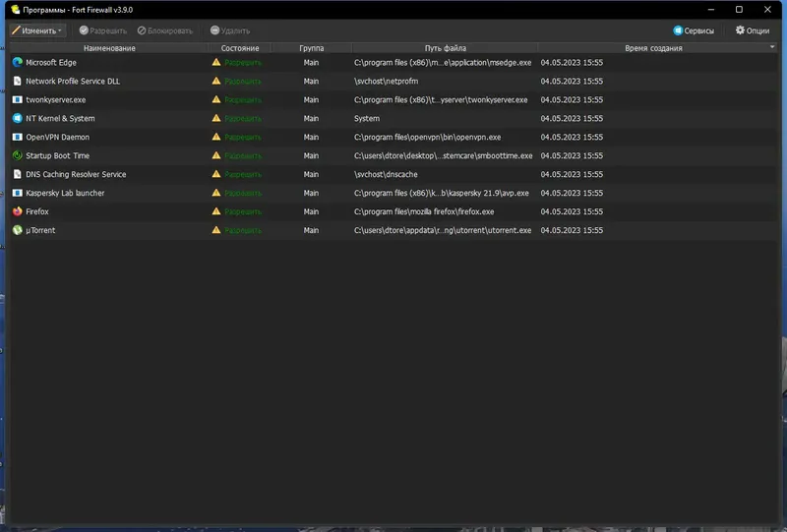Image resolution: width=787 pixels, height=532 pixels.
Task: Click the warning icon in the twonkyserver.exe row
Action: [x=216, y=99]
